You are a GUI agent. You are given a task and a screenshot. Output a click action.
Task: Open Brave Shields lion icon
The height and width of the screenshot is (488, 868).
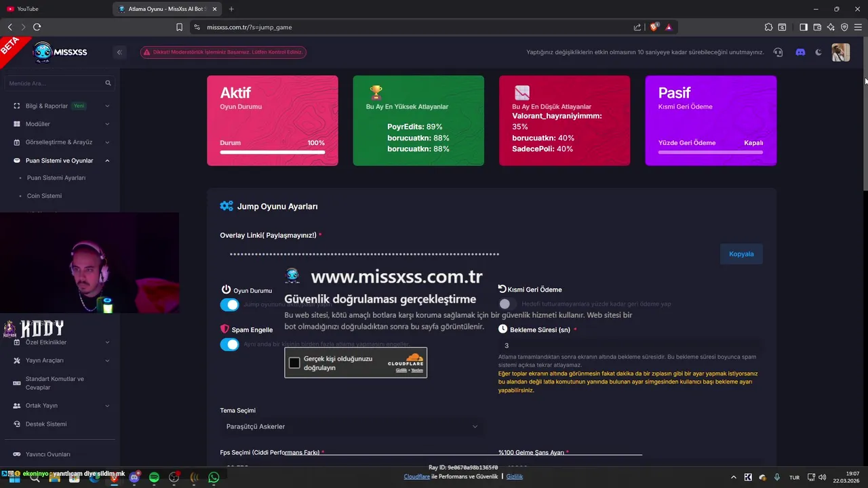click(654, 27)
